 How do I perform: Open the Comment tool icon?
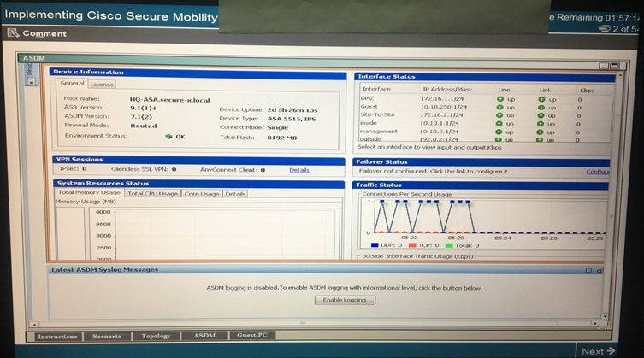[x=13, y=32]
